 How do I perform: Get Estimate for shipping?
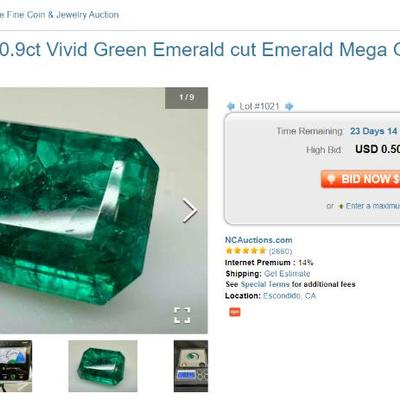[x=287, y=274]
